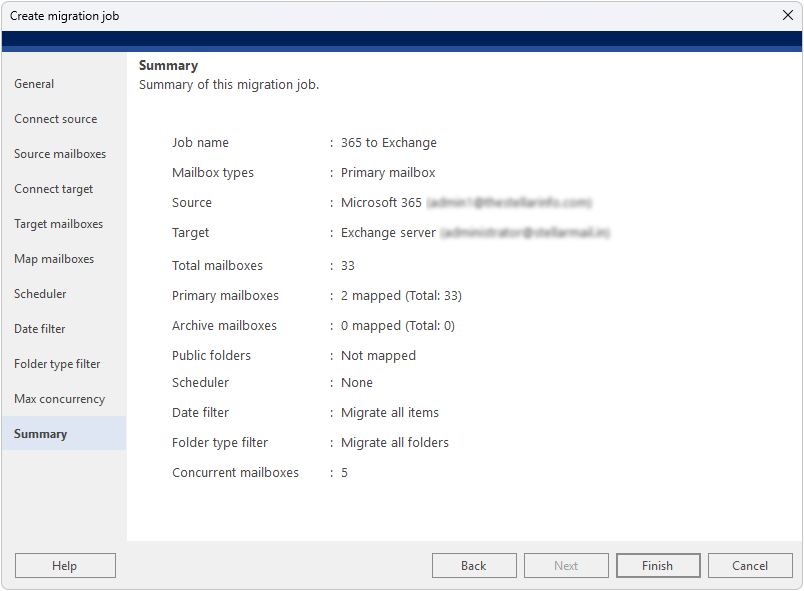
Task: Click the 'Date filter' label in the summary list
Action: click(200, 413)
